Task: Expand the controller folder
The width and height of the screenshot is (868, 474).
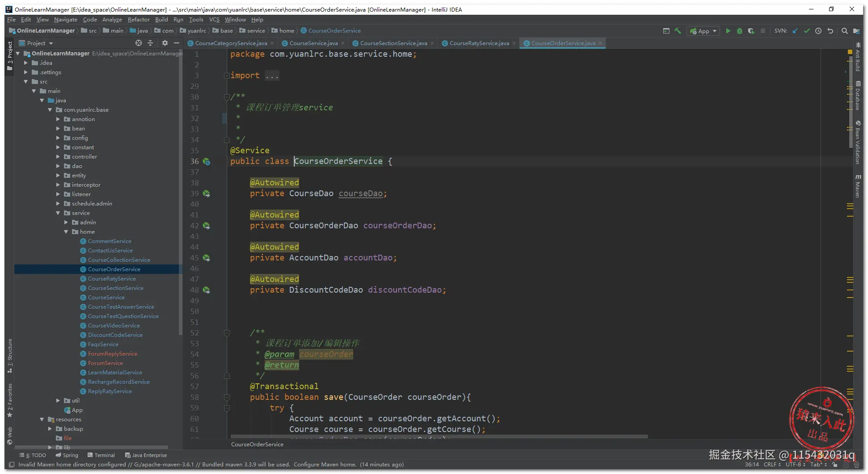Action: point(58,157)
